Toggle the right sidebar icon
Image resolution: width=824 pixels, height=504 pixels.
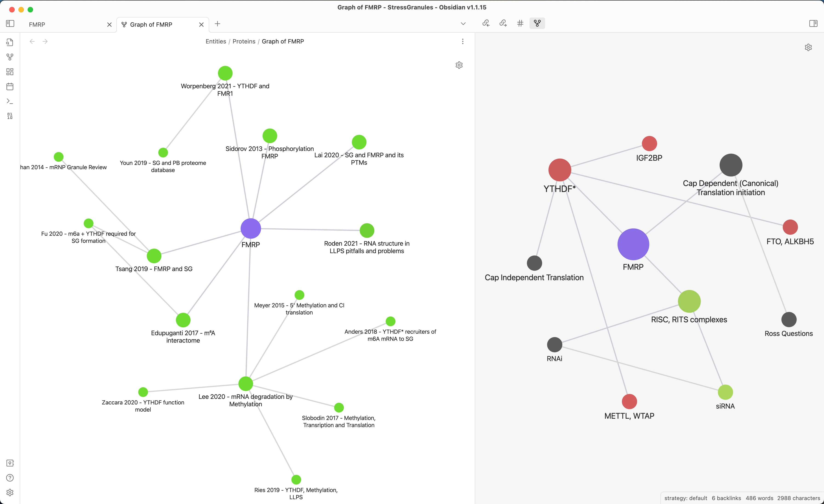(813, 23)
